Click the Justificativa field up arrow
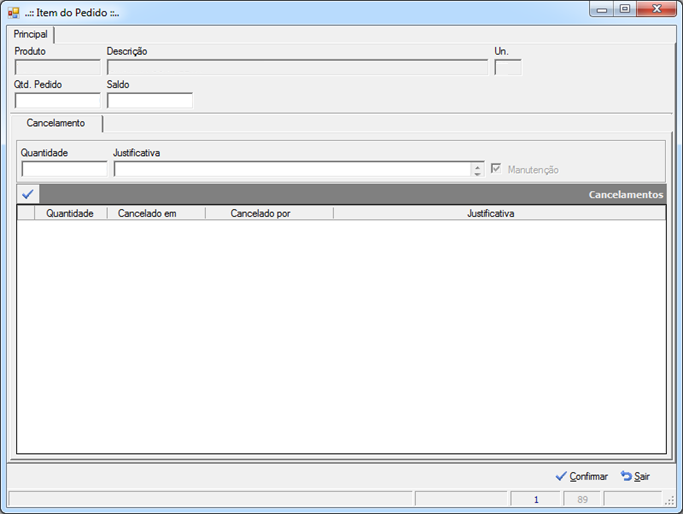Screen dimensions: 683x514 click(x=477, y=166)
